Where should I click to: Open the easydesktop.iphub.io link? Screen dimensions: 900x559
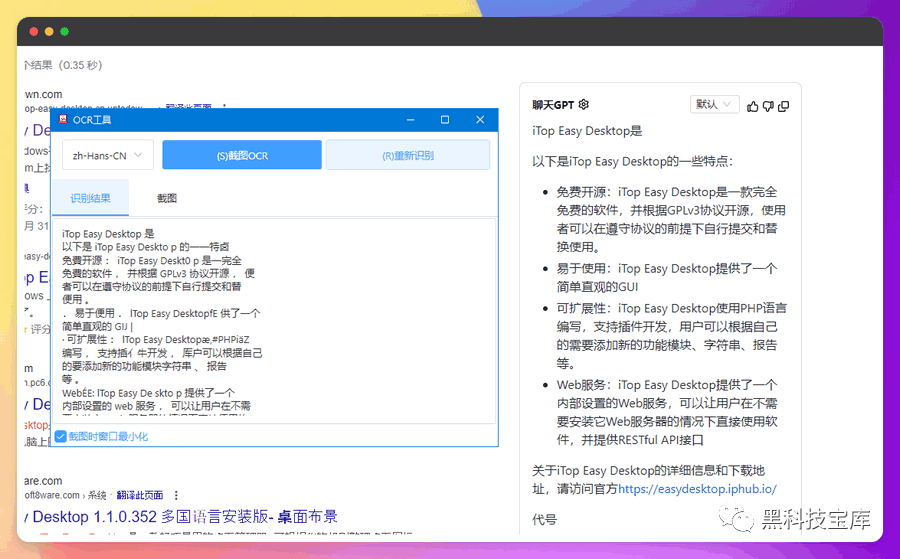point(697,489)
